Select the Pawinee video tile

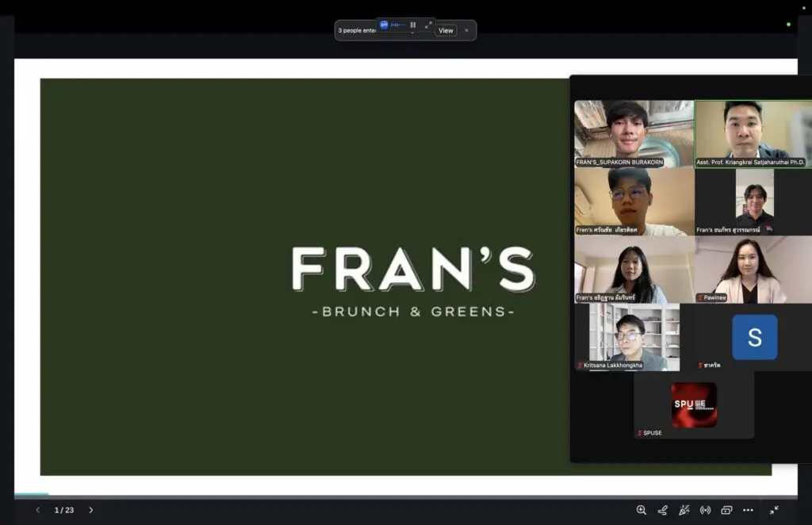pos(753,269)
